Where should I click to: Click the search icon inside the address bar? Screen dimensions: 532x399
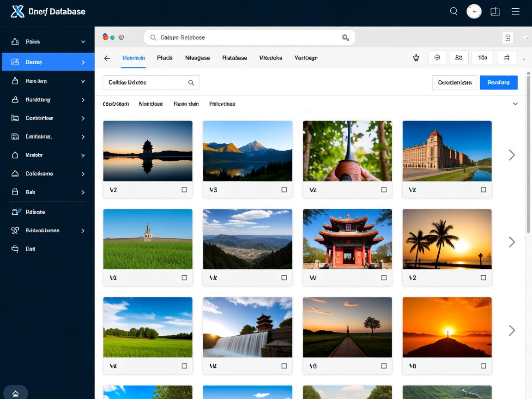click(x=345, y=37)
